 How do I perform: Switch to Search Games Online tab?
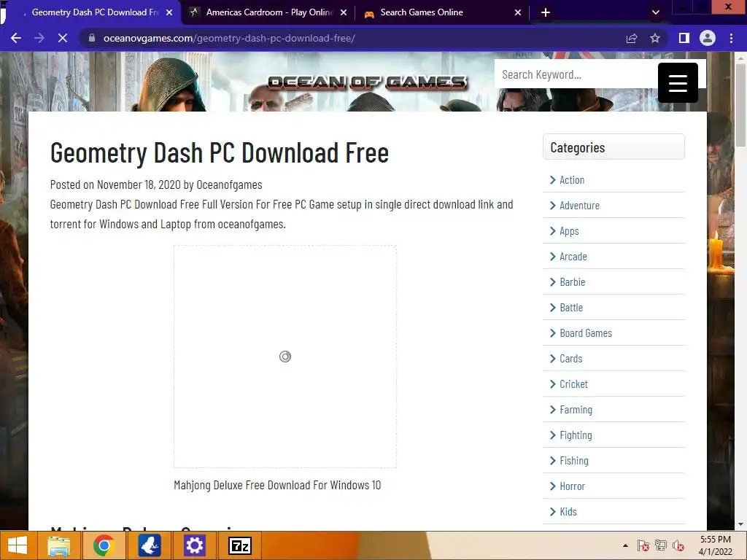point(443,12)
